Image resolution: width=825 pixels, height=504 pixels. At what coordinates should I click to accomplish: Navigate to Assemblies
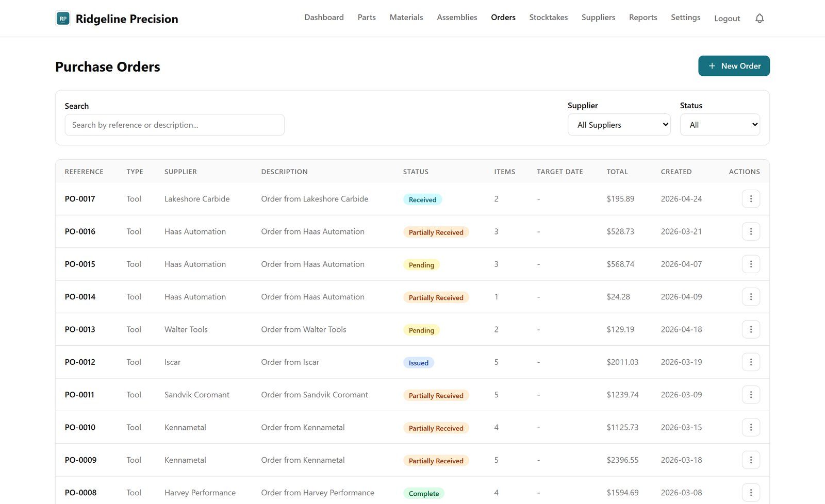pyautogui.click(x=457, y=18)
